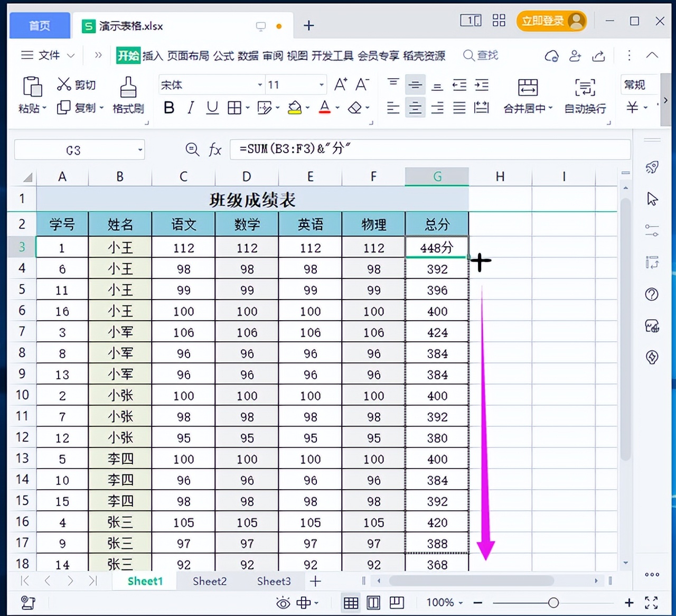
Task: Switch to the 插入 ribbon tab
Action: [153, 55]
